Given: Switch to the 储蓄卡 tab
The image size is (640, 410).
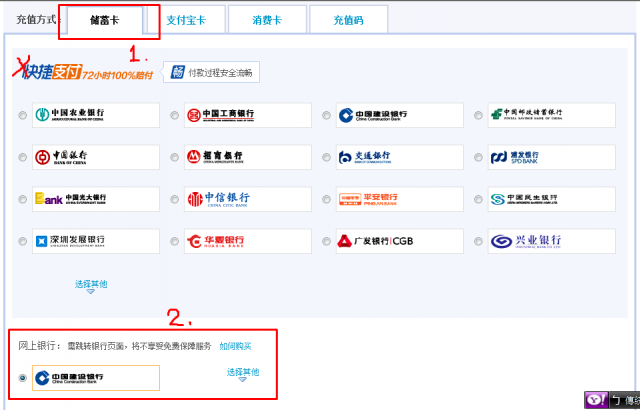Looking at the screenshot, I should point(105,20).
